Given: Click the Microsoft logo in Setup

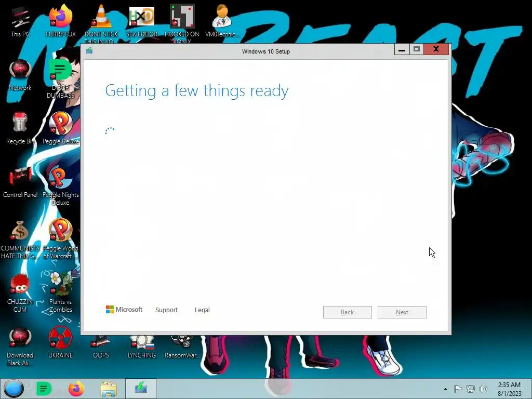Looking at the screenshot, I should [x=124, y=310].
